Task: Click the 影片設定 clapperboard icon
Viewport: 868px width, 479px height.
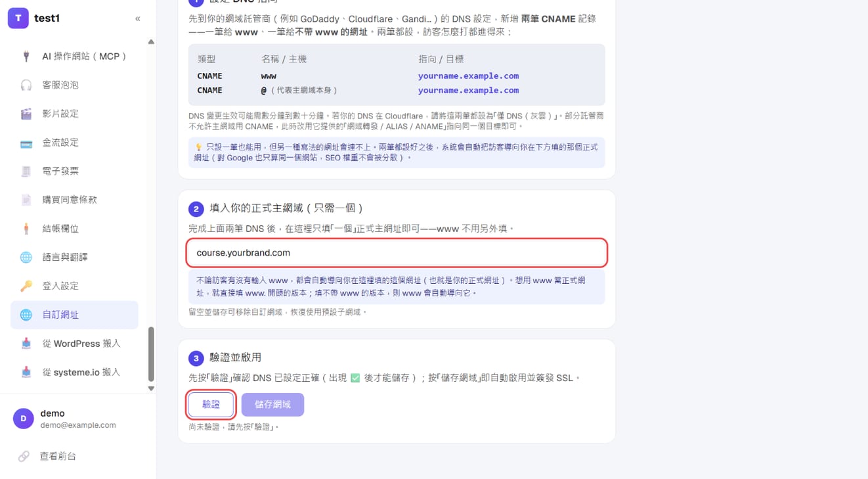Action: click(x=26, y=114)
